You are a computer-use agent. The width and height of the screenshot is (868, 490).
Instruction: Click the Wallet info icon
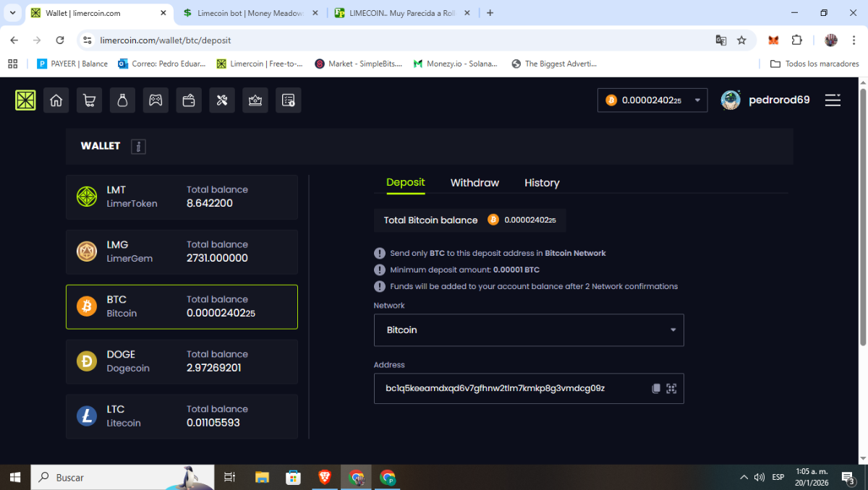pyautogui.click(x=139, y=147)
